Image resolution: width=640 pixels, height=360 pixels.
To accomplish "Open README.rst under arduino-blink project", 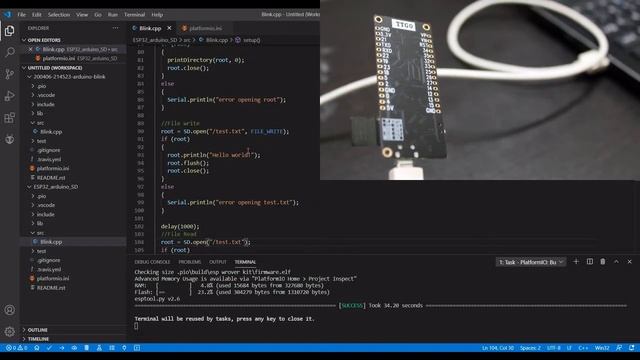I will [51, 178].
